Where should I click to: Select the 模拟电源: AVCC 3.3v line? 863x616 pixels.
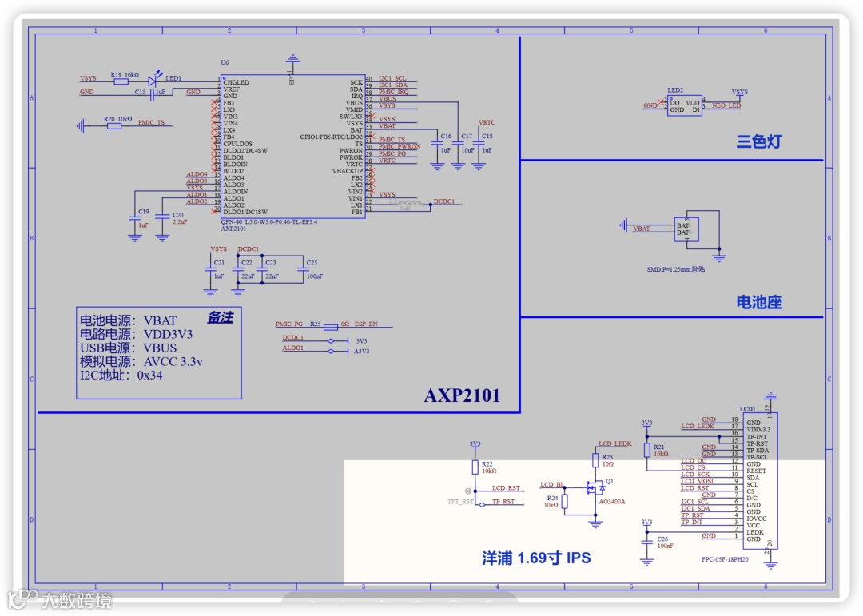point(141,362)
